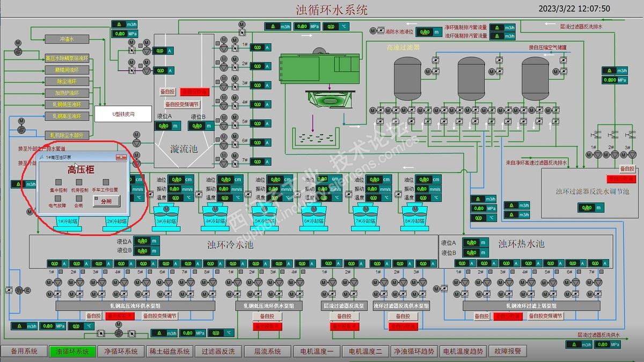Screen dimensions: 644x362
Task: Toggle the 合闸 indicator in 高压柜 popup
Action: [79, 198]
